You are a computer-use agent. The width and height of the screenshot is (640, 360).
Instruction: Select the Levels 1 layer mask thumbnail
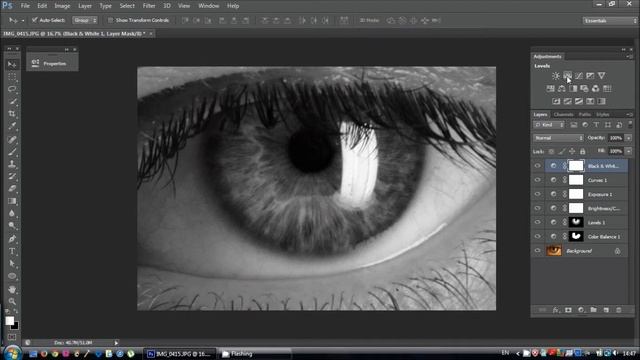[x=576, y=222]
